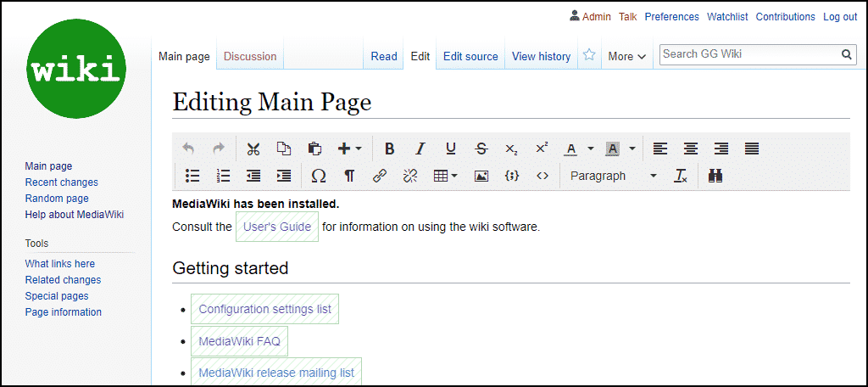Image resolution: width=868 pixels, height=387 pixels.
Task: Insert image icon in toolbar
Action: [x=481, y=176]
